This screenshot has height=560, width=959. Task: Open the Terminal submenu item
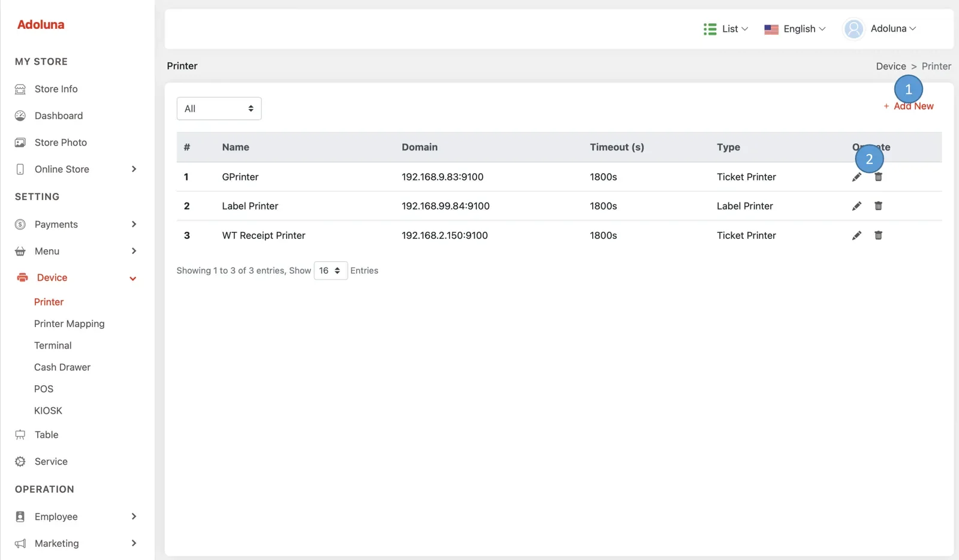[53, 346]
